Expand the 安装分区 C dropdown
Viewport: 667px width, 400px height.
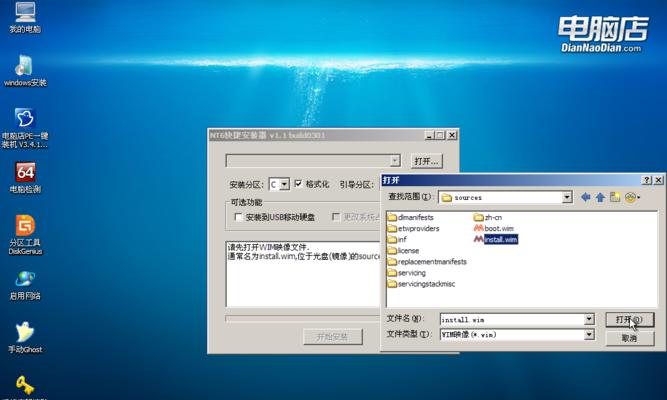[285, 184]
